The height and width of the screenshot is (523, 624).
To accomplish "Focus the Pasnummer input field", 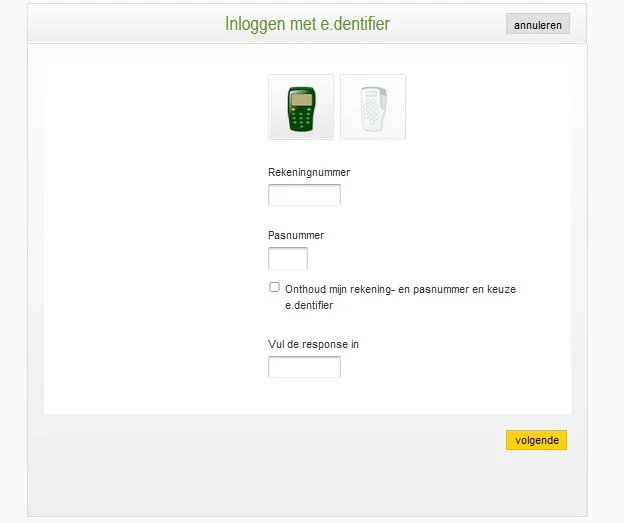I will pos(288,258).
